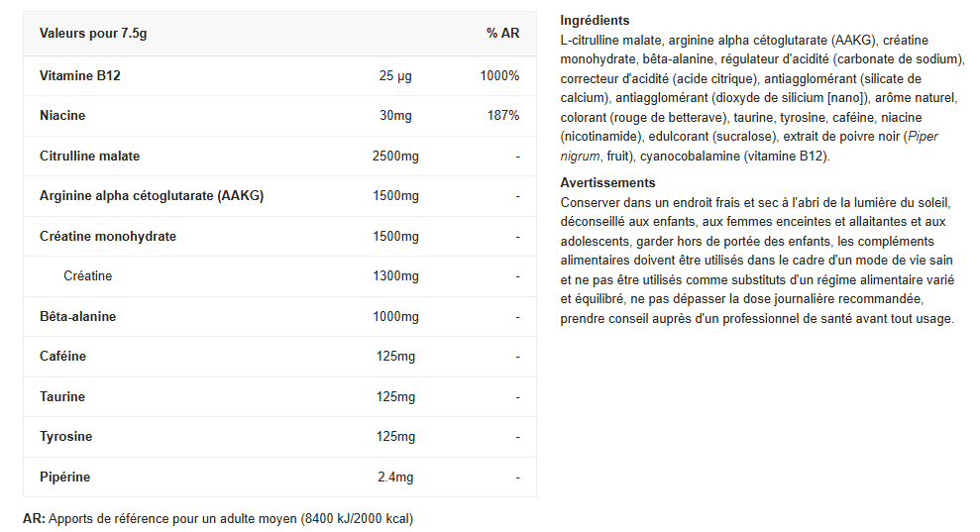Click the Créatine monohydrate row label
The width and height of the screenshot is (980, 532).
(108, 237)
